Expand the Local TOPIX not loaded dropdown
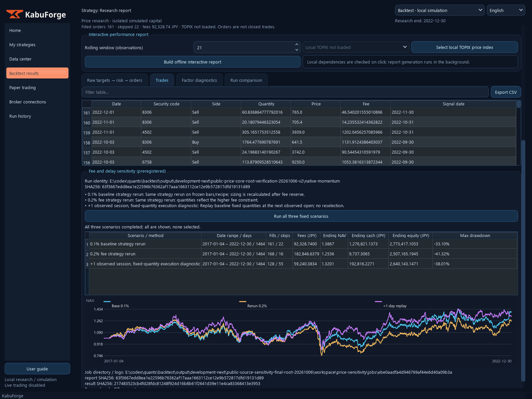 click(356, 47)
